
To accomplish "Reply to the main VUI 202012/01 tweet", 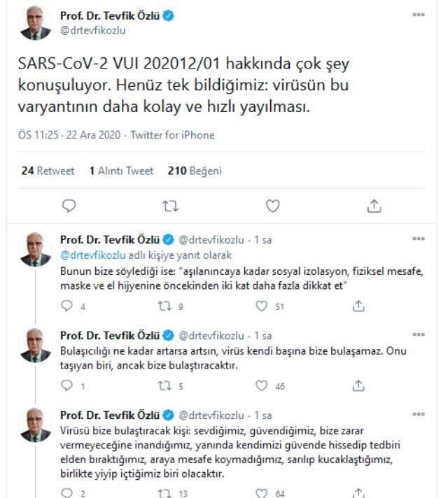I will click(69, 206).
